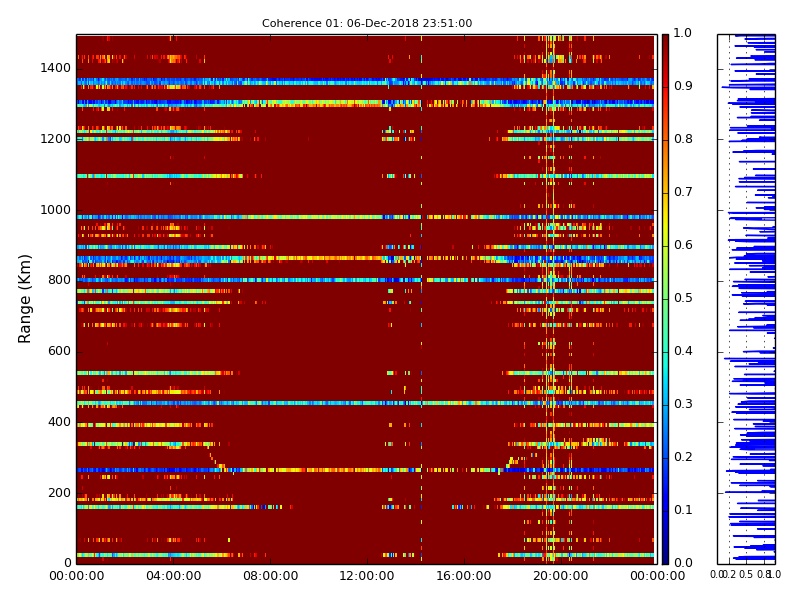Viewport: 800px width, 600px height.
Task: Click the colorbar label 0.1
Action: 682,510
